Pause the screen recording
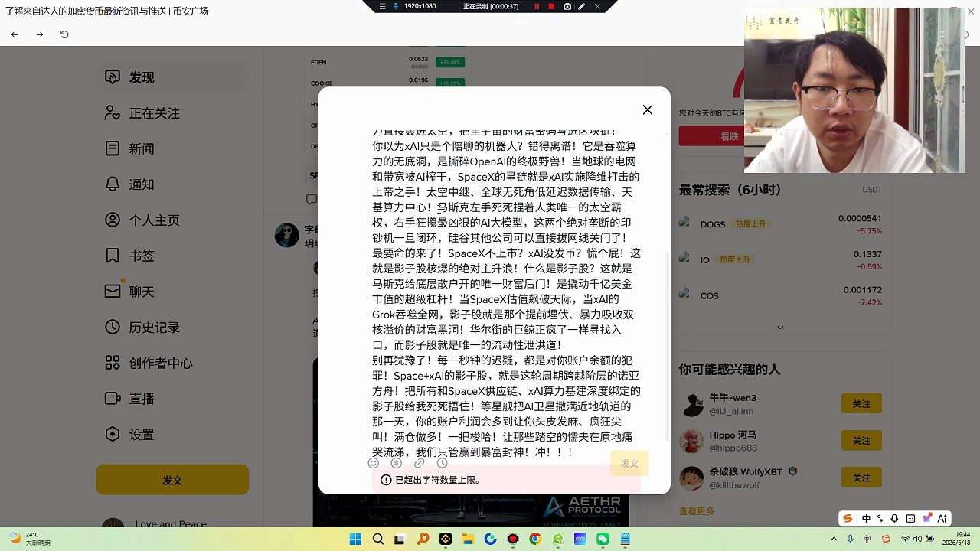 536,6
